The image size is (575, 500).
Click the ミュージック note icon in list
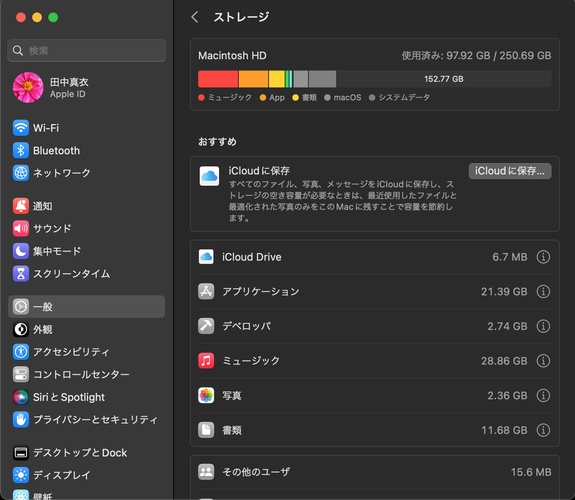tap(206, 361)
